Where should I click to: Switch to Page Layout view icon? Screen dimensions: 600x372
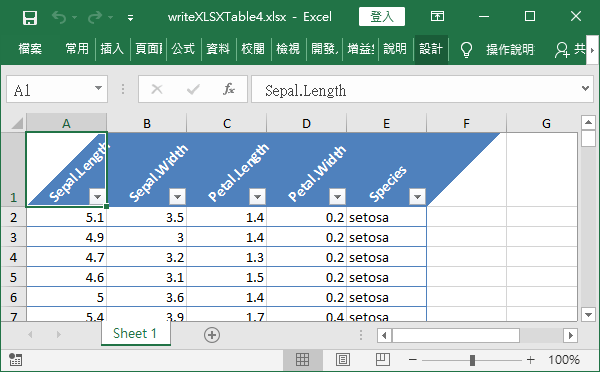(x=342, y=360)
